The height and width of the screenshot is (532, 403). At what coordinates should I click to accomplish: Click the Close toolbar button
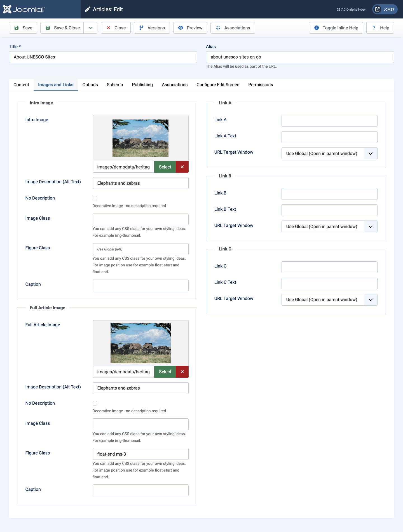tap(116, 28)
